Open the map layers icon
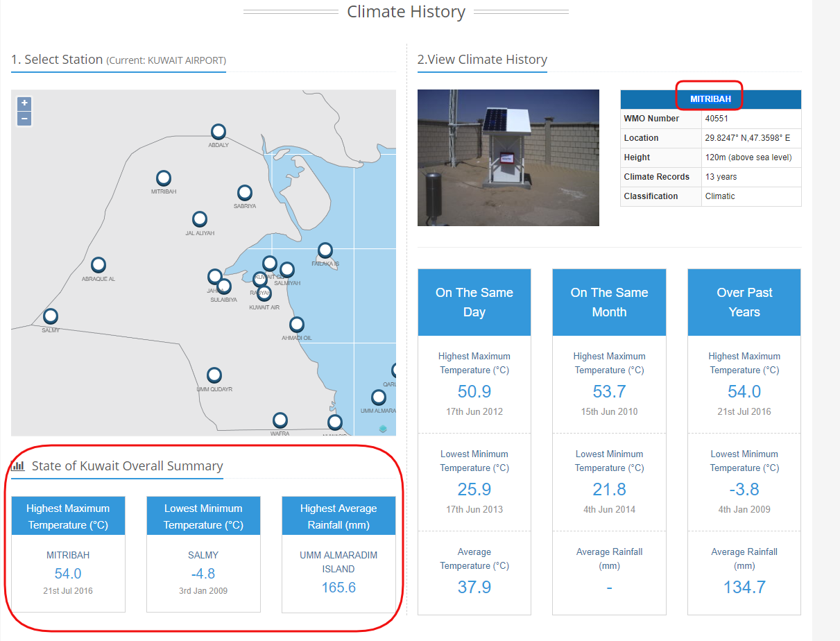 point(383,429)
